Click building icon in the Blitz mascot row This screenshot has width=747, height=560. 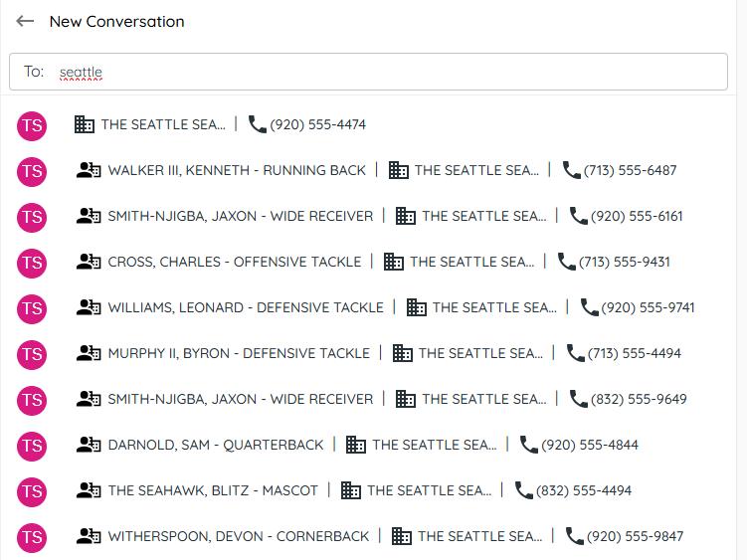(x=351, y=490)
